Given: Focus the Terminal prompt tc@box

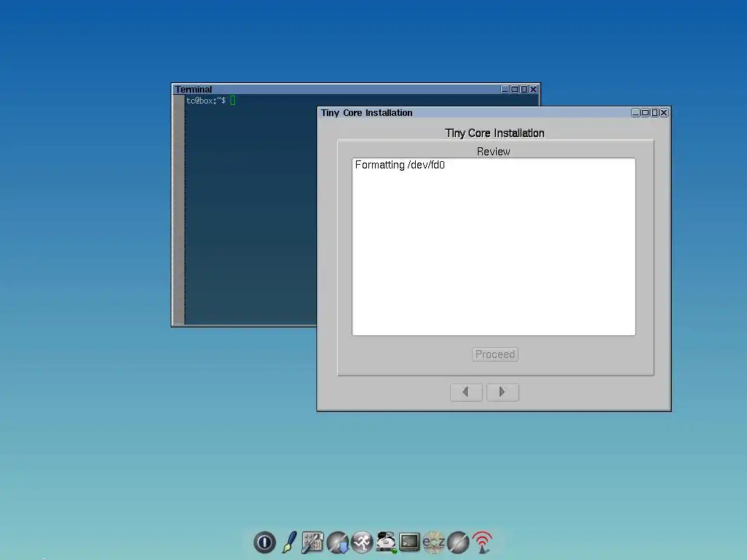Looking at the screenshot, I should [x=206, y=101].
